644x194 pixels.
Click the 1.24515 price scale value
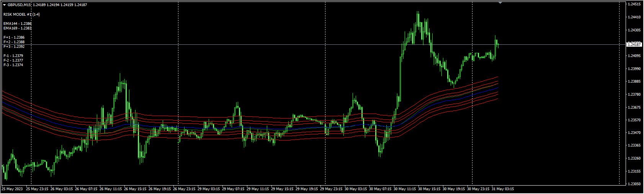(x=634, y=4)
